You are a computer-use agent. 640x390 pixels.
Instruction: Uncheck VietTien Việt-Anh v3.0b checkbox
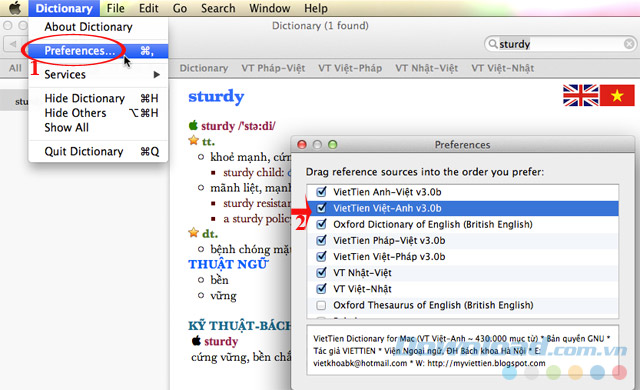tap(322, 208)
